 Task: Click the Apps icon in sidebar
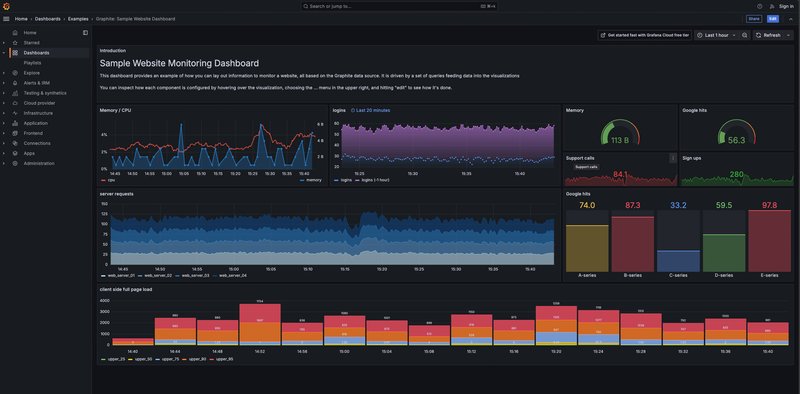pyautogui.click(x=15, y=153)
